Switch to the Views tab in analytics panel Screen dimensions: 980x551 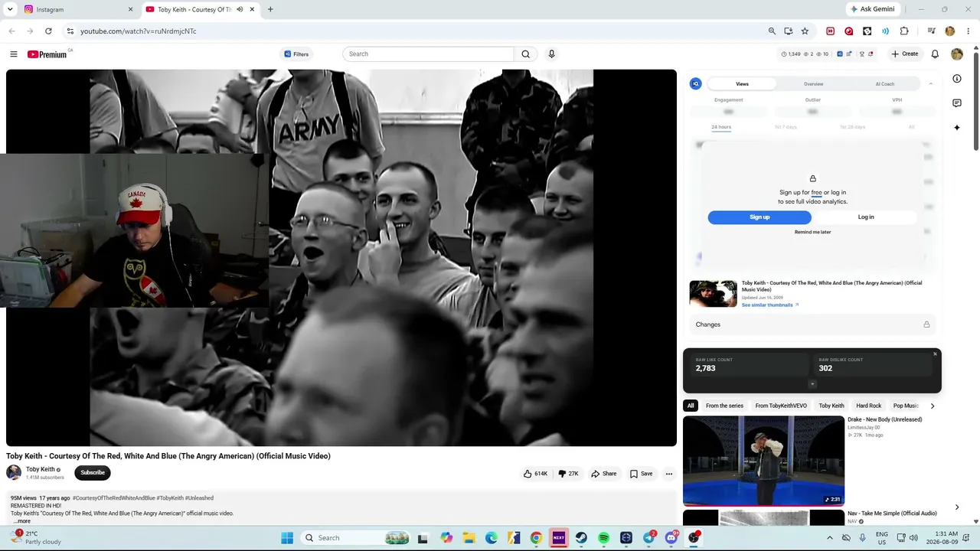[x=742, y=84]
